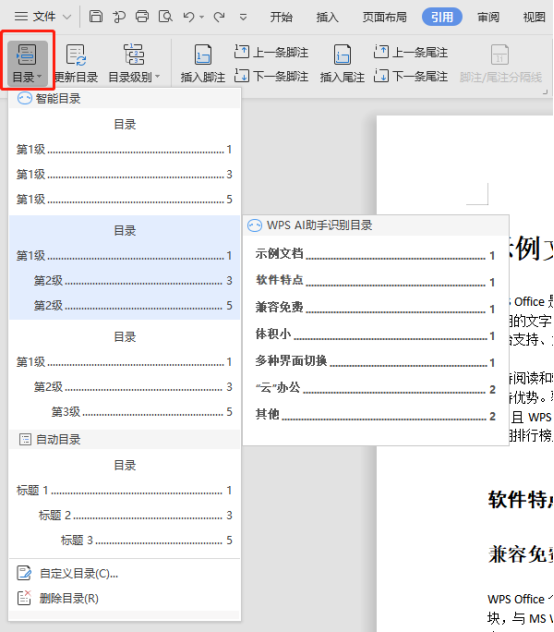Go to 上一条尾注

point(410,52)
